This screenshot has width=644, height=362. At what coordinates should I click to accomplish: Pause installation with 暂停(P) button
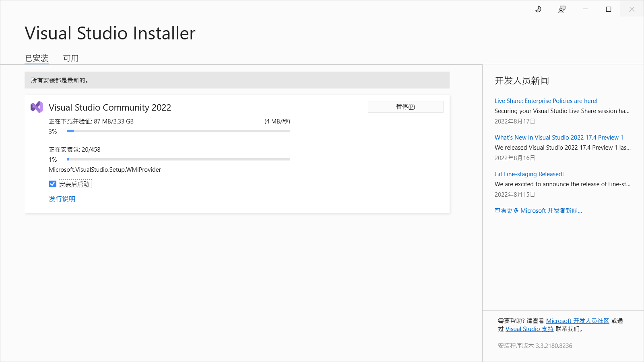click(x=406, y=107)
